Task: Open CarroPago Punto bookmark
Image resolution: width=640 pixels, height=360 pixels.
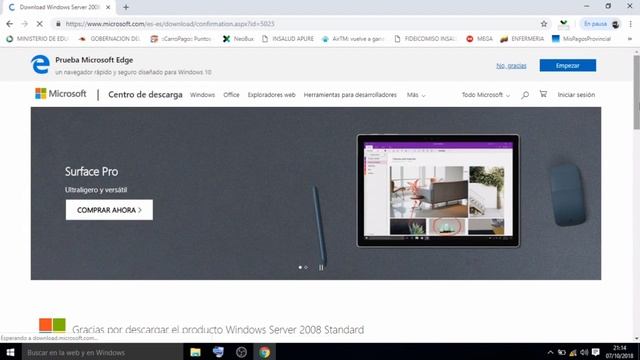Action: [181, 39]
